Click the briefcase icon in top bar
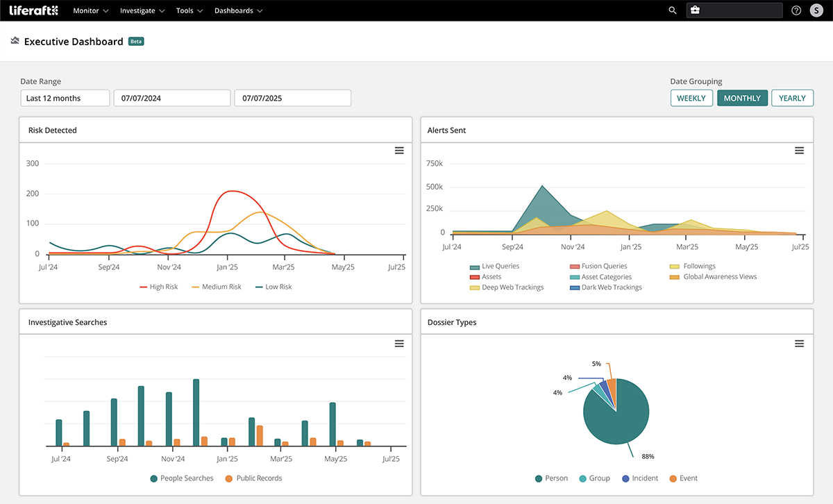The width and height of the screenshot is (833, 504). point(695,10)
